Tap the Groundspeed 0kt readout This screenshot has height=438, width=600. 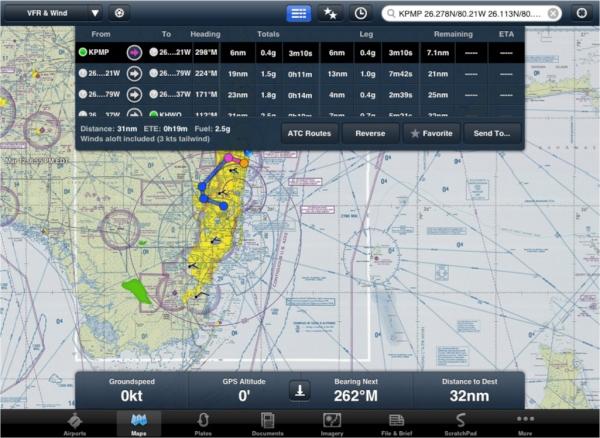click(x=132, y=391)
